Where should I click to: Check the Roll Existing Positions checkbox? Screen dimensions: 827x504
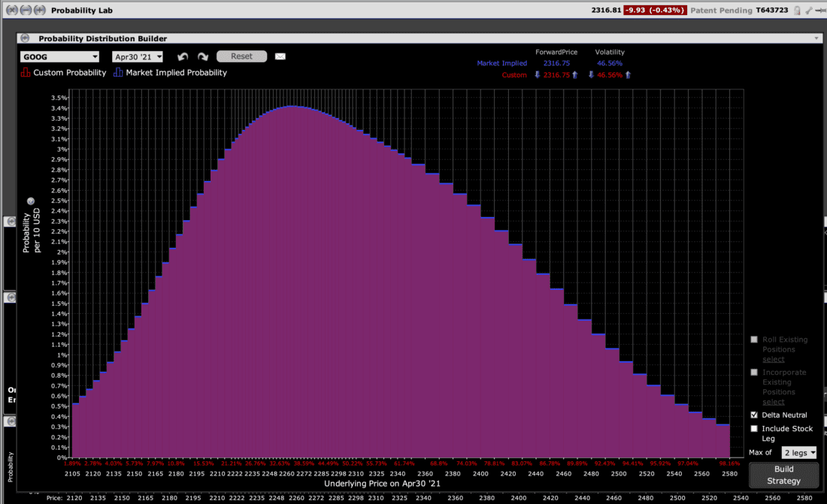[x=754, y=340]
